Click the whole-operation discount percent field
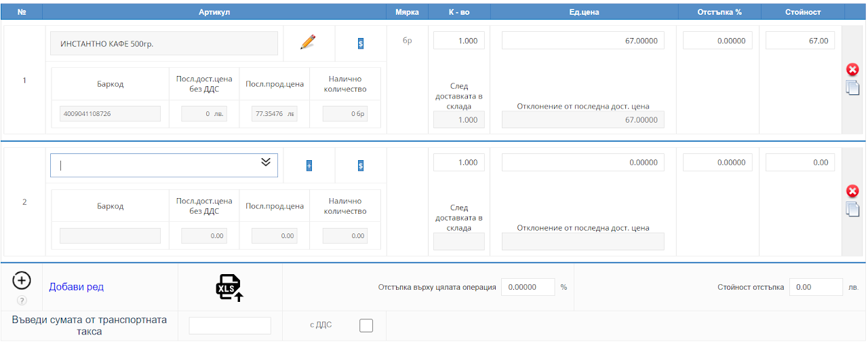Screen dimensions: 868x346 (x=528, y=287)
